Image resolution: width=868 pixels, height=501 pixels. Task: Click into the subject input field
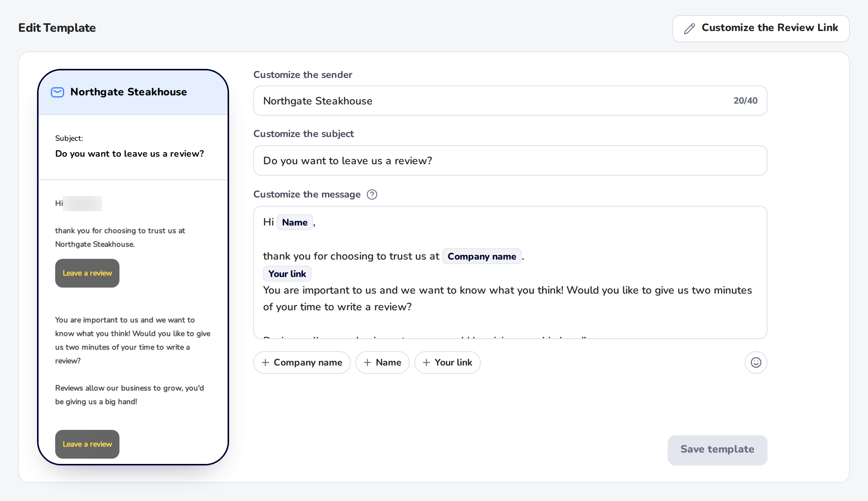510,160
